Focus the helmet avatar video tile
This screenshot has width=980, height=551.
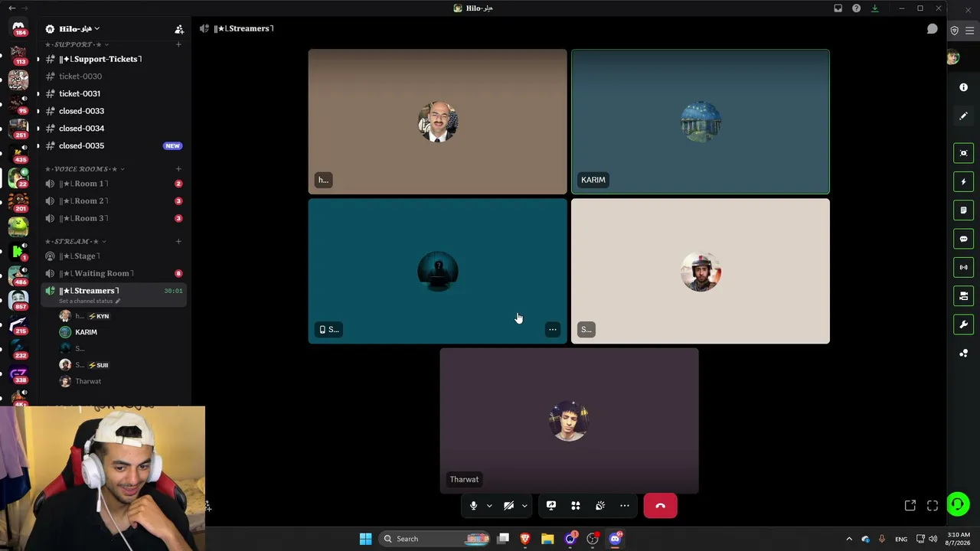pyautogui.click(x=700, y=271)
